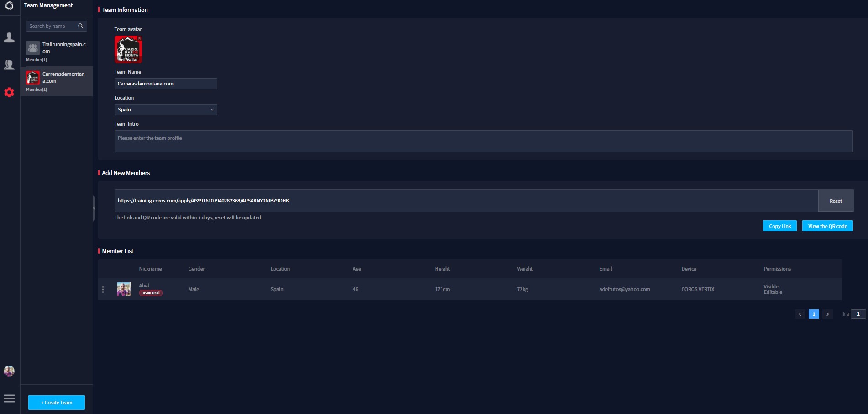Go to next page of members
The image size is (868, 414).
[x=827, y=314]
